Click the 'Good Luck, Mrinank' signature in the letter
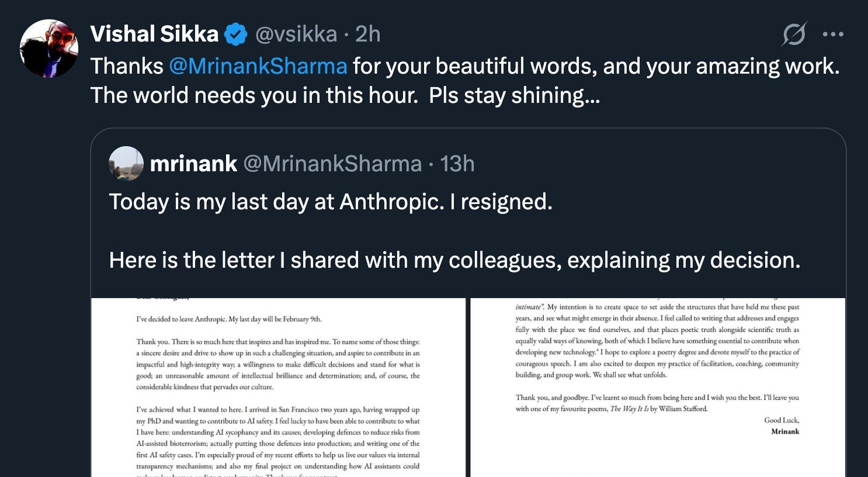The image size is (868, 477). coord(782,426)
